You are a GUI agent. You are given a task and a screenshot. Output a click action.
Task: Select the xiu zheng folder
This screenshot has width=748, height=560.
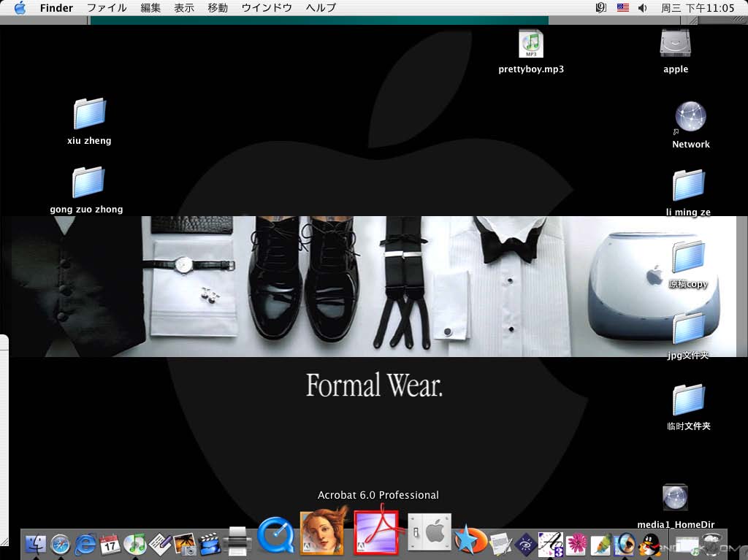pos(89,113)
